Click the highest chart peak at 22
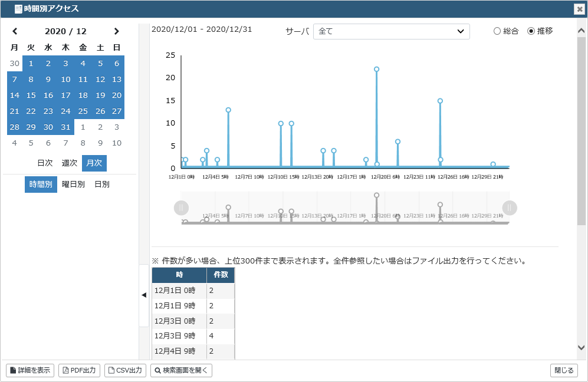Screen dimensions: 588x382 [376, 69]
